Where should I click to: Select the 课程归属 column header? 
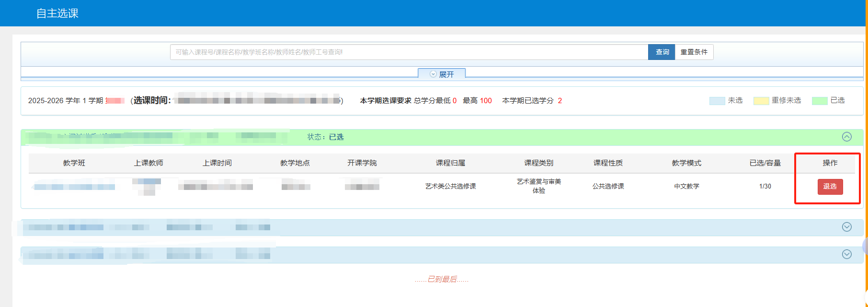click(450, 163)
